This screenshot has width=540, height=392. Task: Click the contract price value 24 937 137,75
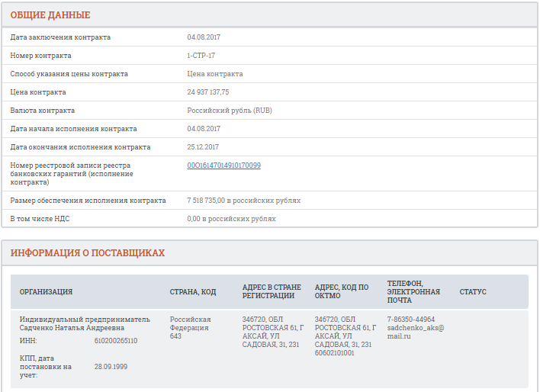click(x=208, y=92)
